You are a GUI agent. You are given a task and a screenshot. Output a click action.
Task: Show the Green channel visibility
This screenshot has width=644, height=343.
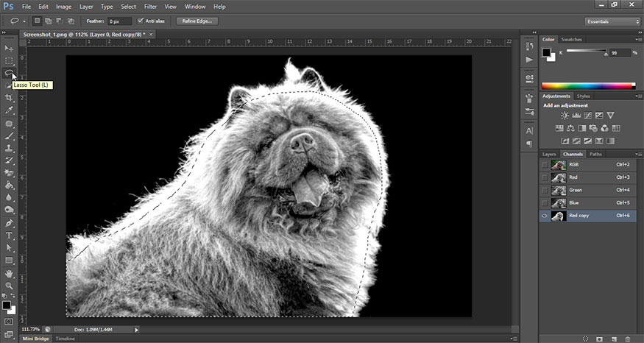[x=545, y=190]
